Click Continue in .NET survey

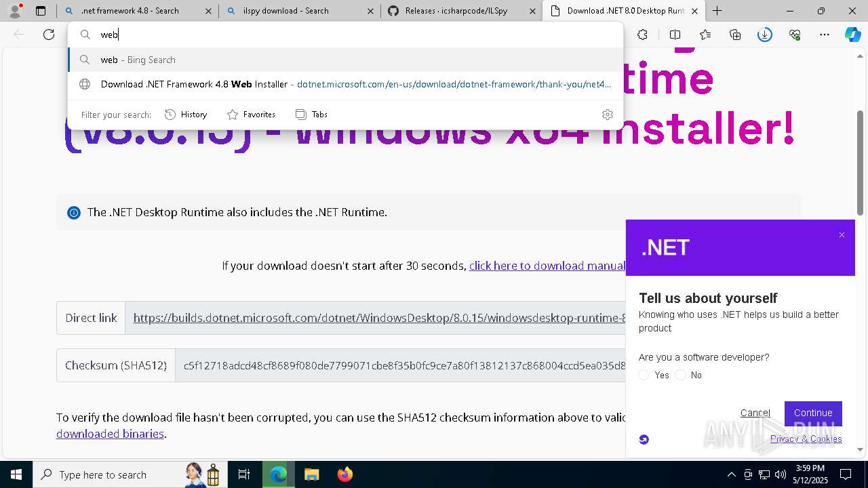[813, 413]
